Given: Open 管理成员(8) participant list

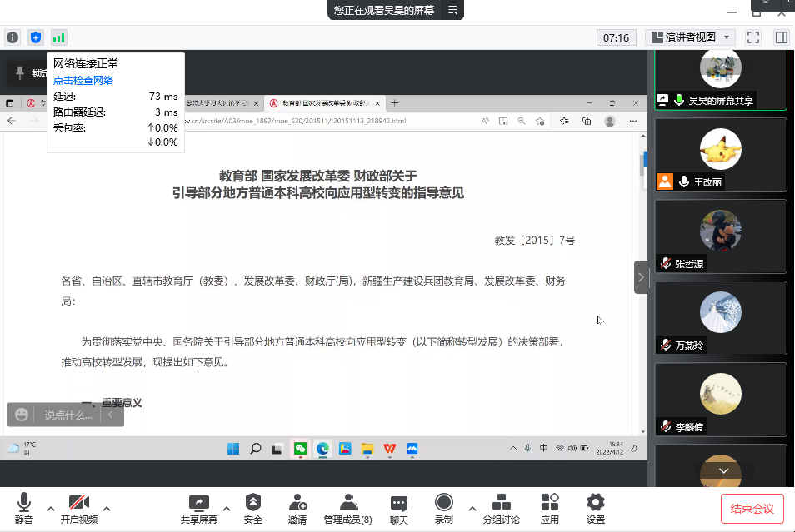Looking at the screenshot, I should [348, 508].
